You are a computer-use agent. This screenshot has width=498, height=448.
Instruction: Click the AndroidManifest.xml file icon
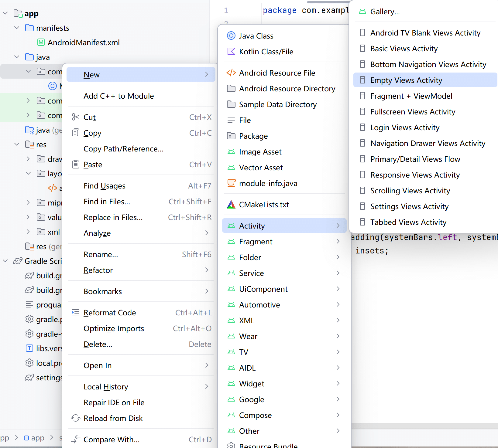(41, 42)
